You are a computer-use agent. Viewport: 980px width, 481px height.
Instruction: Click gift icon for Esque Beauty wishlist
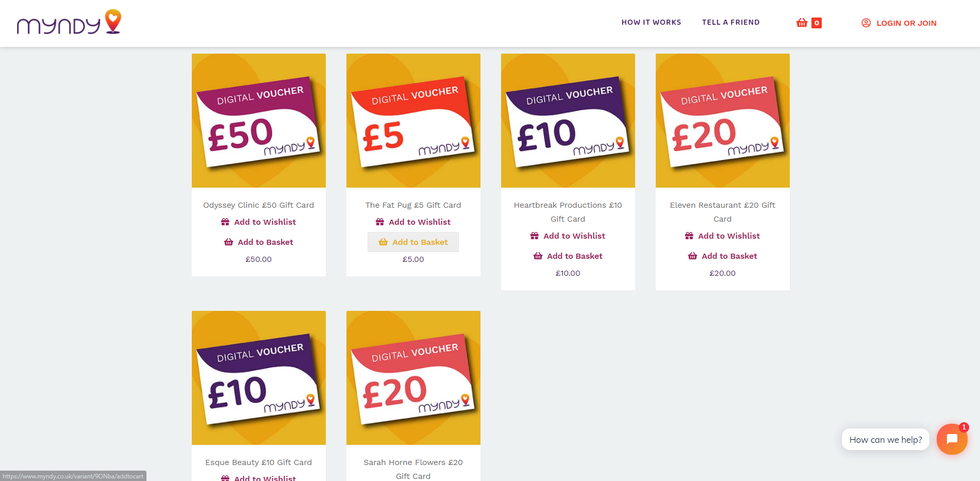tap(225, 478)
